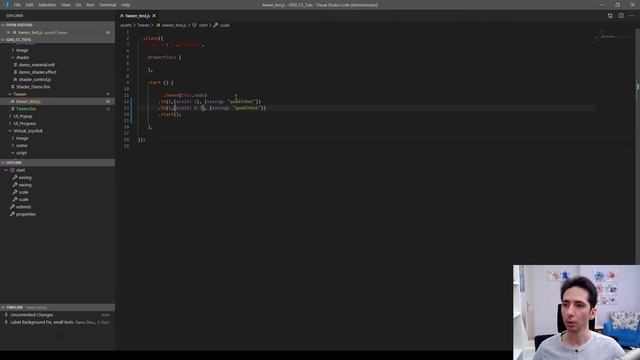Click tween_test.js in the breadcrumb
The width and height of the screenshot is (640, 360).
coord(174,25)
